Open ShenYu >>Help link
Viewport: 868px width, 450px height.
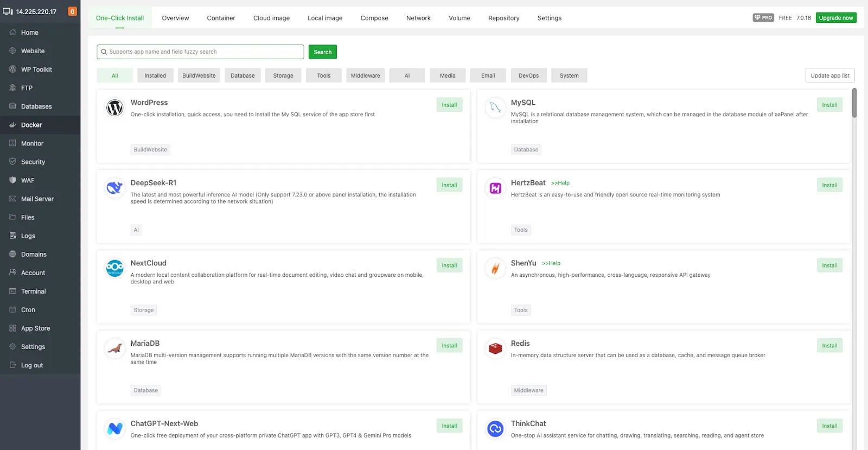click(551, 263)
